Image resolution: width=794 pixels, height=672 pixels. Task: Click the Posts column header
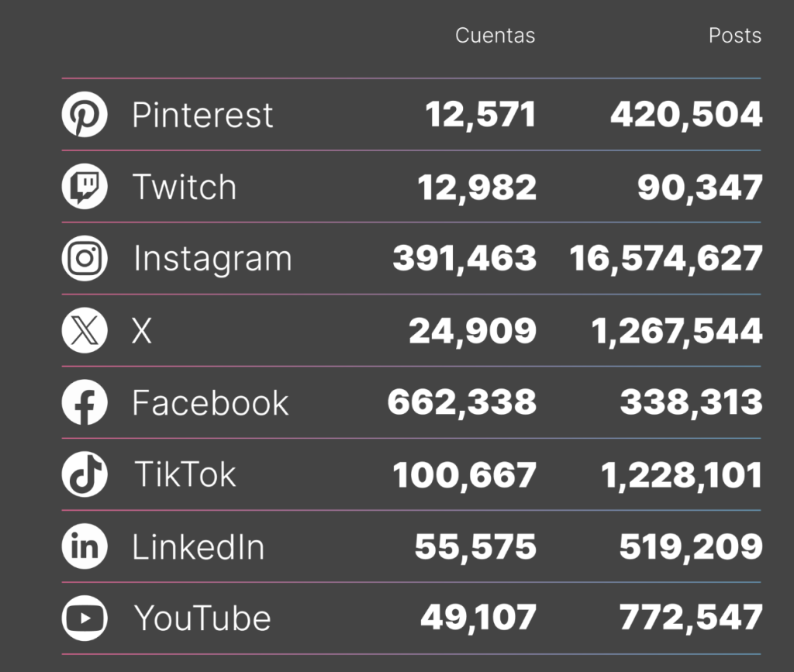[x=735, y=36]
